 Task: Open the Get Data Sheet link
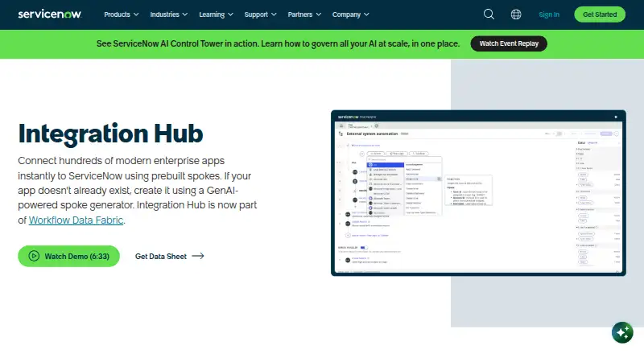click(170, 256)
